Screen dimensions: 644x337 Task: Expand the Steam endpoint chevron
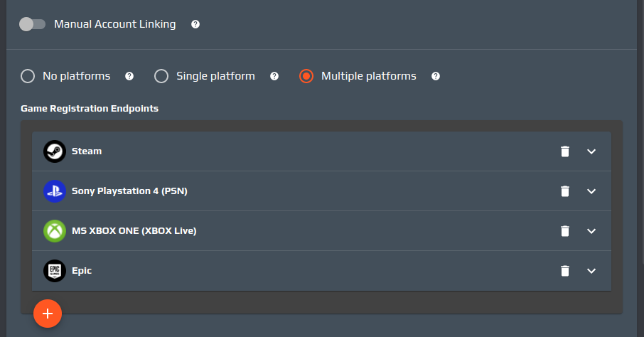point(591,151)
